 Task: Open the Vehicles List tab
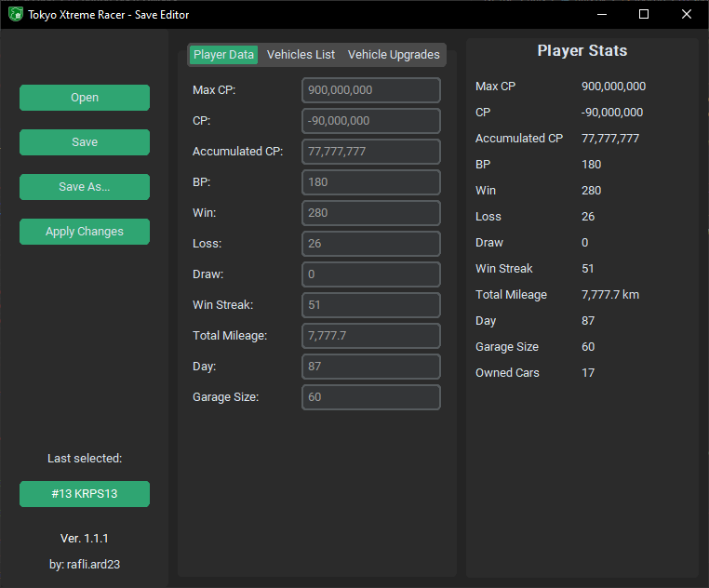(301, 55)
